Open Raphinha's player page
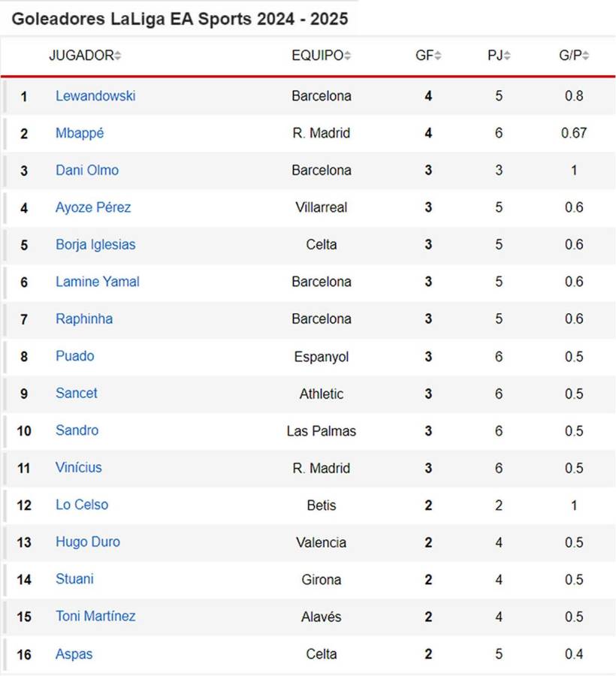This screenshot has width=616, height=676. pyautogui.click(x=85, y=318)
